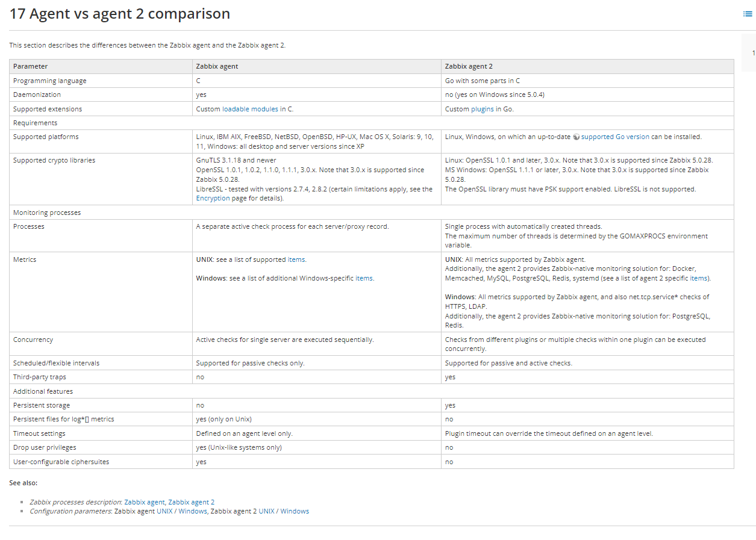Viewport: 756px width, 540px height.
Task: Select the 'Daemonization' row label
Action: [x=37, y=95]
